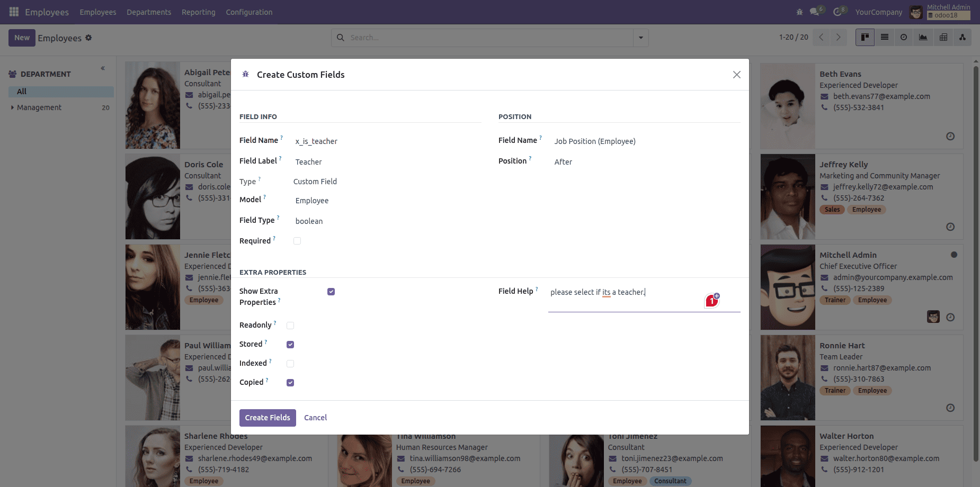
Task: Click the employee Search box
Action: point(490,38)
